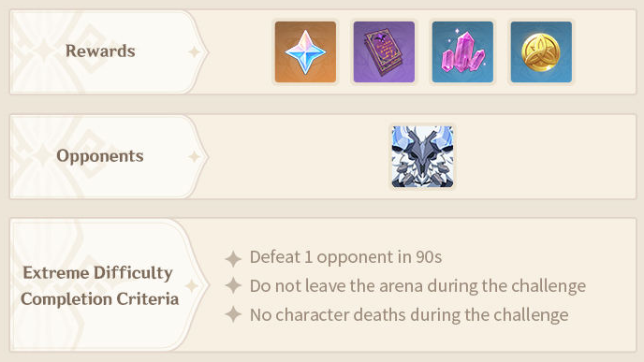
Task: Click the small star on the Opponents label
Action: (194, 157)
